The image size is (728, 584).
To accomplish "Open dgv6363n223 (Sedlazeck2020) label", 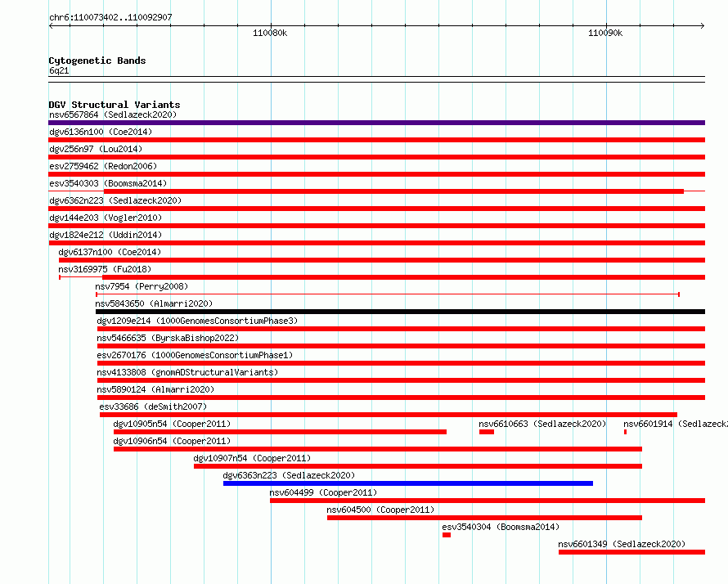I will pyautogui.click(x=289, y=475).
